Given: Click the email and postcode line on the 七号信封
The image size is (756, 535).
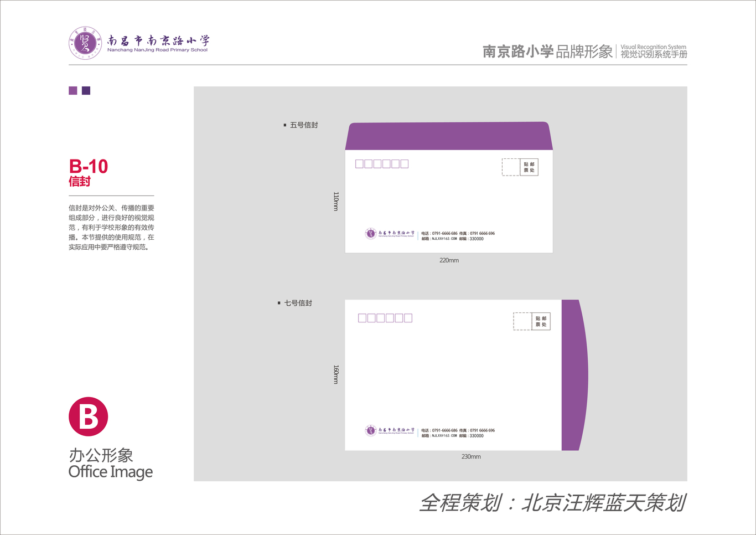Looking at the screenshot, I should coord(452,436).
